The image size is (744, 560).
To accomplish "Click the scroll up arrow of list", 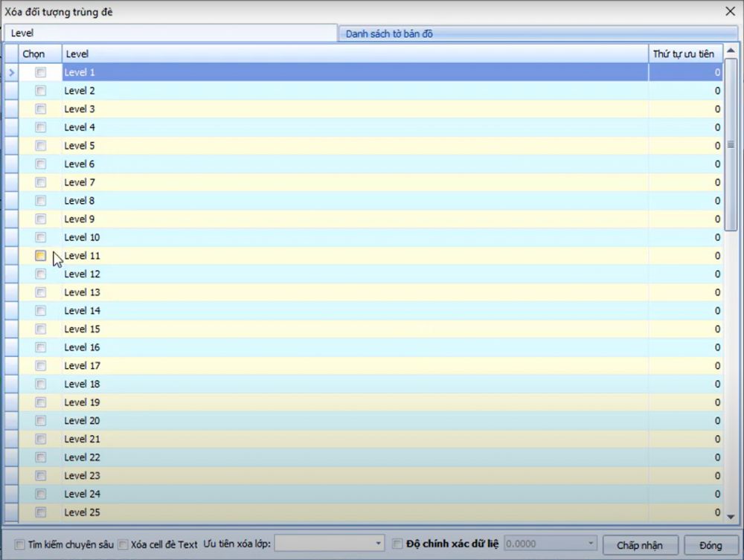I will 731,52.
